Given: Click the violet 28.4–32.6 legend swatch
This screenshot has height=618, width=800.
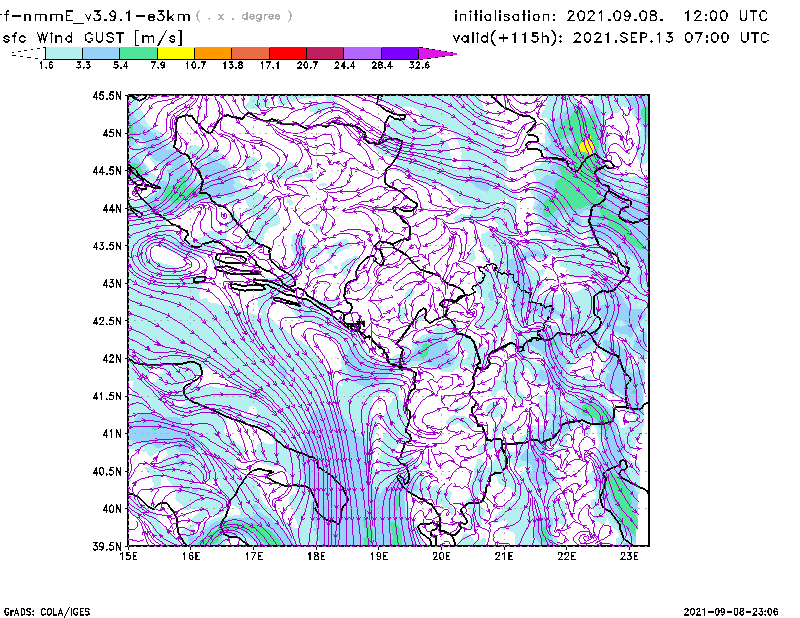Looking at the screenshot, I should (399, 53).
